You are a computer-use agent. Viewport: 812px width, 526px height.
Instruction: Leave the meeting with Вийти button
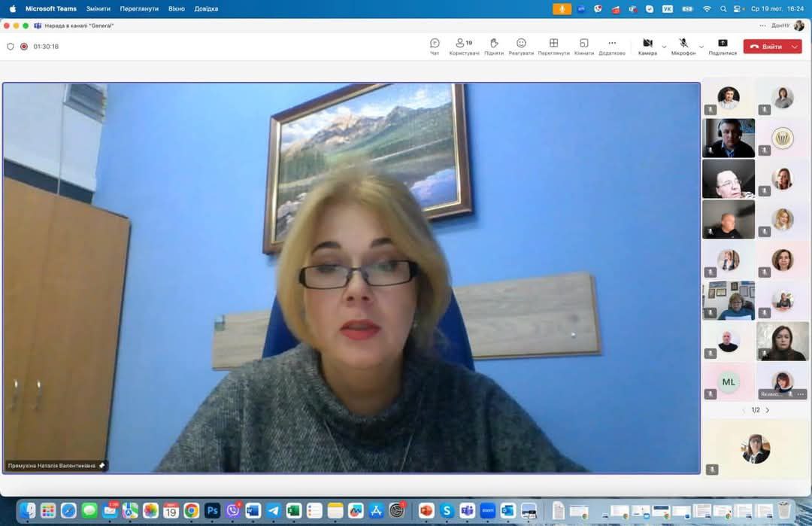pyautogui.click(x=766, y=47)
